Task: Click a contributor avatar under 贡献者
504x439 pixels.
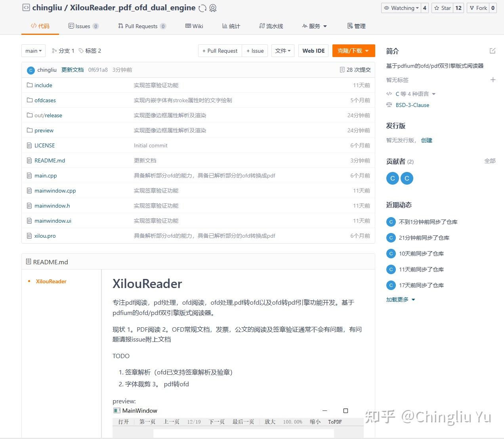Action: pyautogui.click(x=392, y=178)
